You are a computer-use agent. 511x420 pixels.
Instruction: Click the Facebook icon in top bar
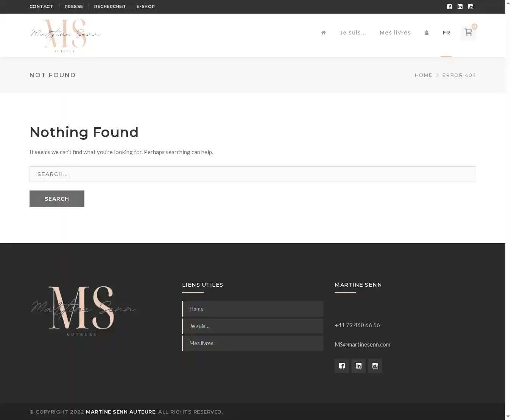click(x=449, y=6)
